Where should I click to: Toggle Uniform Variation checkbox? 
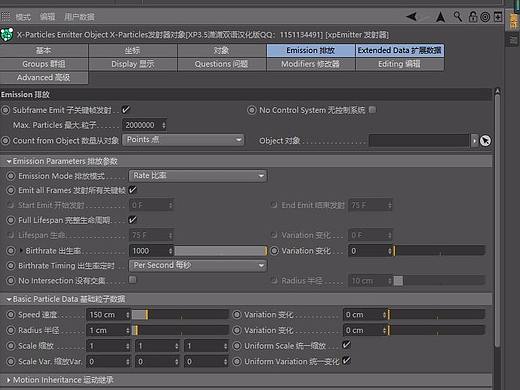(x=346, y=360)
